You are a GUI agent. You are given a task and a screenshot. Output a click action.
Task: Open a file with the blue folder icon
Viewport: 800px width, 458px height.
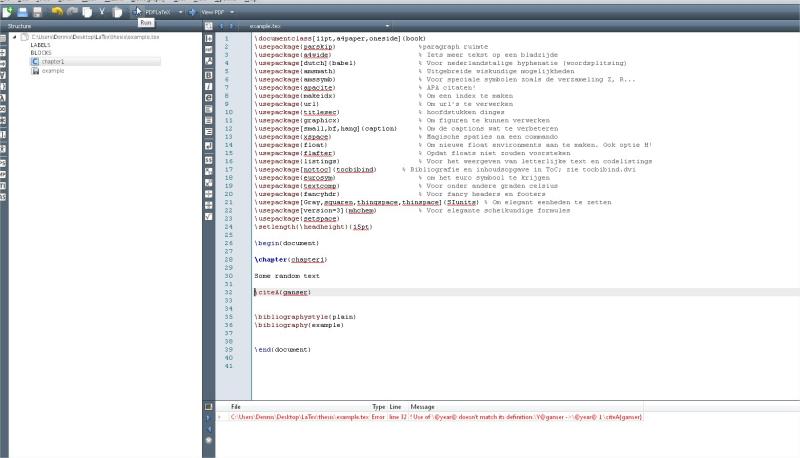click(22, 11)
